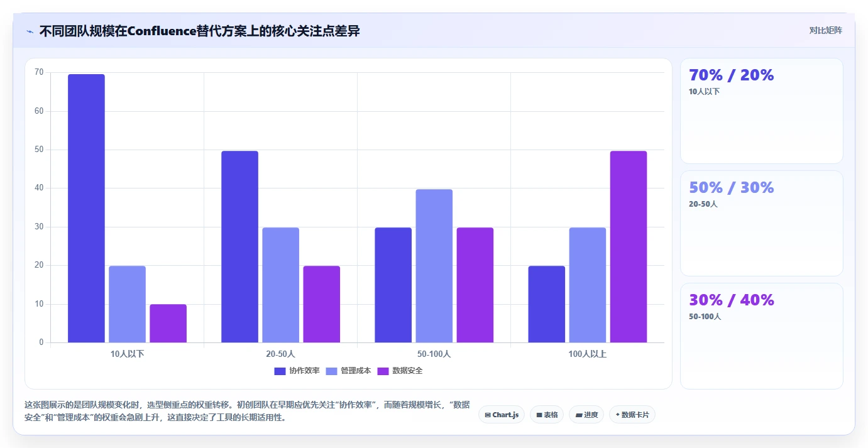
Task: Select the 表格 pill tag
Action: point(547,415)
